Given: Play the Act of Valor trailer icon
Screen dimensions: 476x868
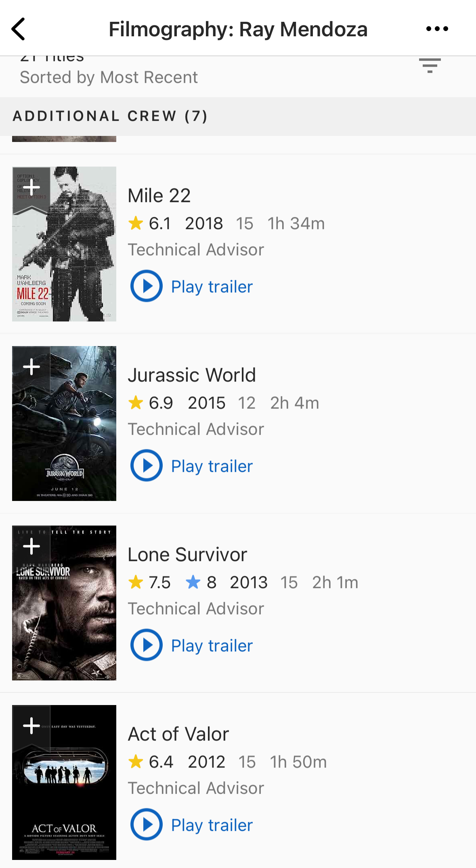Looking at the screenshot, I should 147,824.
